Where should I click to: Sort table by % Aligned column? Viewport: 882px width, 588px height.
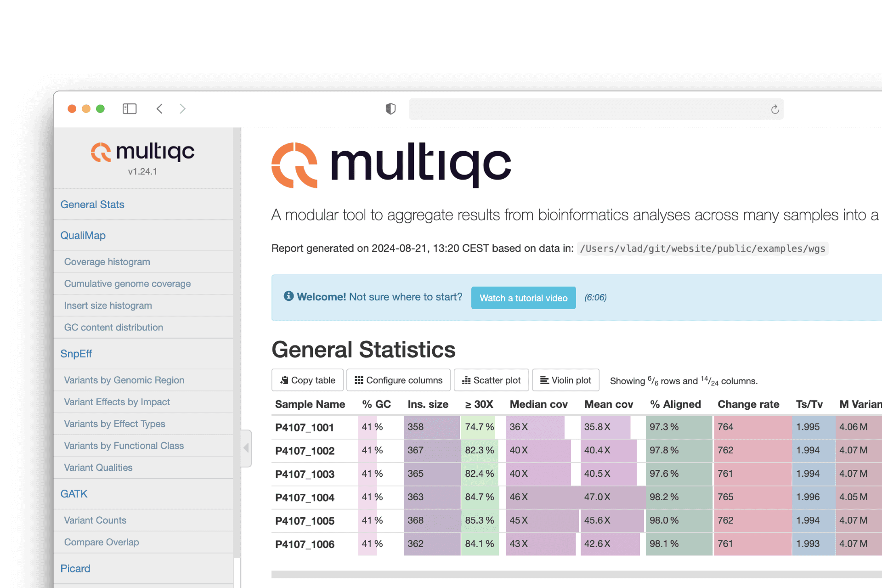(675, 404)
